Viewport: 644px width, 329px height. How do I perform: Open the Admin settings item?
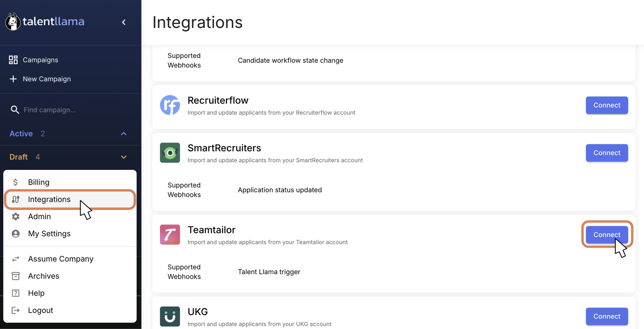[x=39, y=216]
